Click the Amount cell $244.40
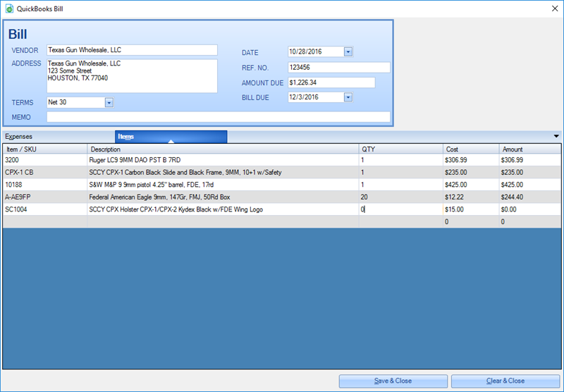Viewport: 564px width, 392px height. 530,197
